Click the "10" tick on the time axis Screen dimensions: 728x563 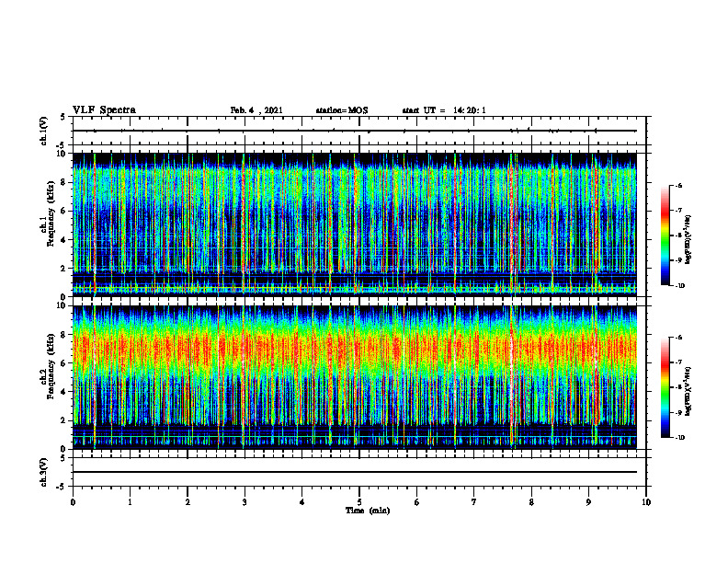point(646,502)
